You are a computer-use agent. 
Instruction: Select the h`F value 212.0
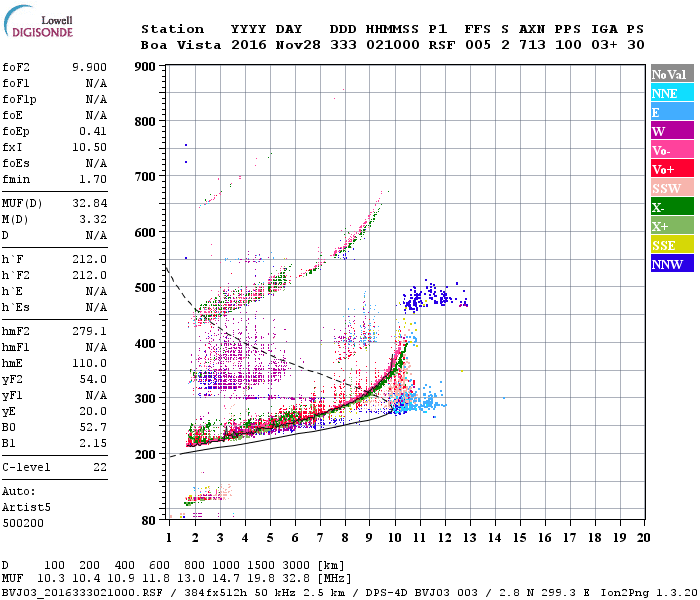[x=89, y=259]
